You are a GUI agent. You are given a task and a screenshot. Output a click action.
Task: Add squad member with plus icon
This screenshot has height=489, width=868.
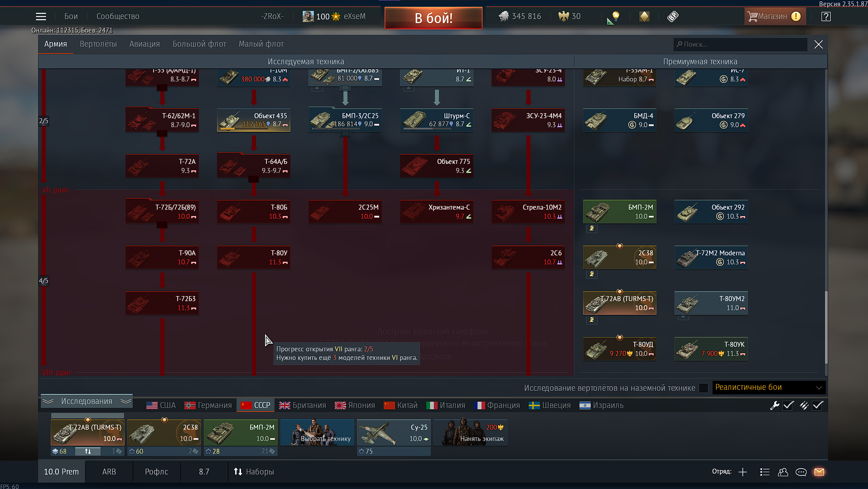[x=743, y=472]
